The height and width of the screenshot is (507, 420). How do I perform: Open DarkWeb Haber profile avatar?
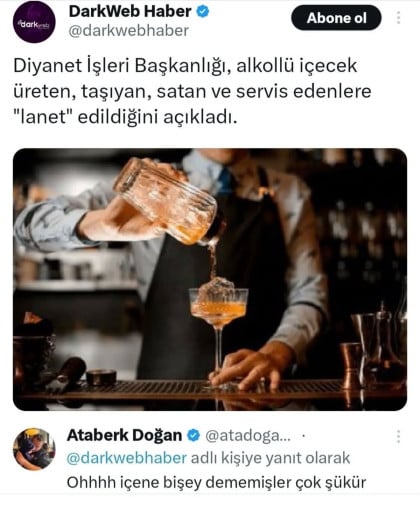coord(34,22)
